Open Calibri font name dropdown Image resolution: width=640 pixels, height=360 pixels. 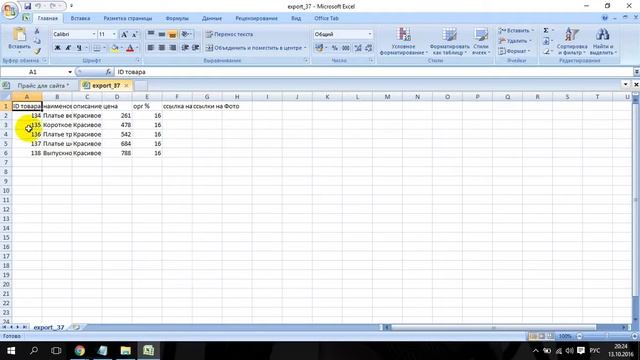93,34
